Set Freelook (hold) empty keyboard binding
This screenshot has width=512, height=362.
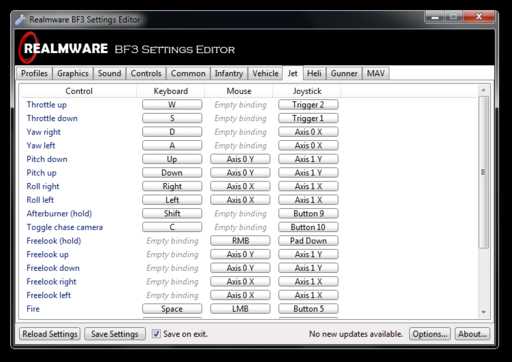pos(172,241)
